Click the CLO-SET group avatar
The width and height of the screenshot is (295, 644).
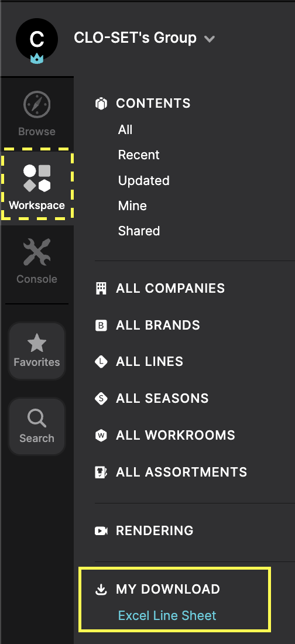[36, 39]
